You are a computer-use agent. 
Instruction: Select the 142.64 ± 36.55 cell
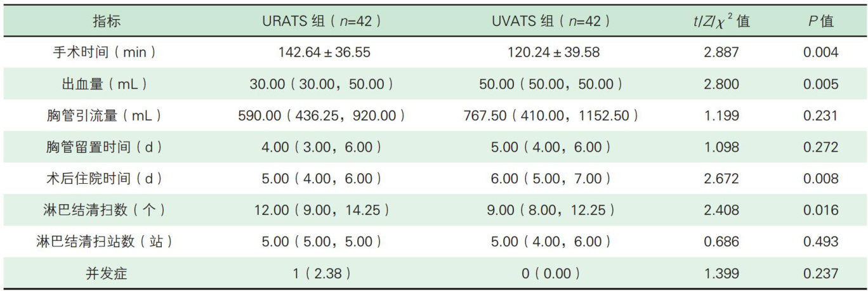[324, 53]
